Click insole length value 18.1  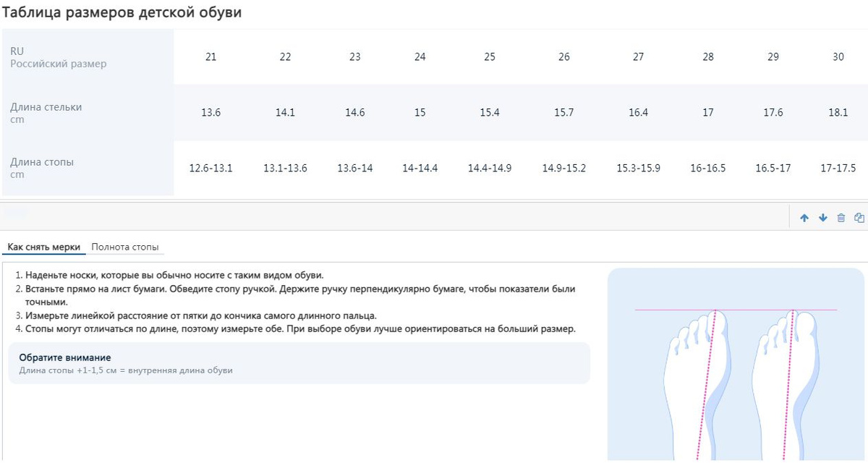[x=838, y=113]
